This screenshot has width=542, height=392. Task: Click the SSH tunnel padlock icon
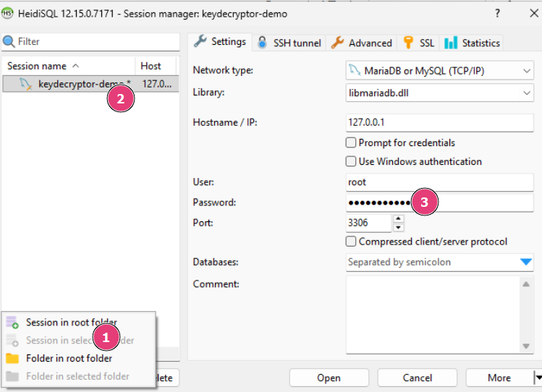point(262,43)
